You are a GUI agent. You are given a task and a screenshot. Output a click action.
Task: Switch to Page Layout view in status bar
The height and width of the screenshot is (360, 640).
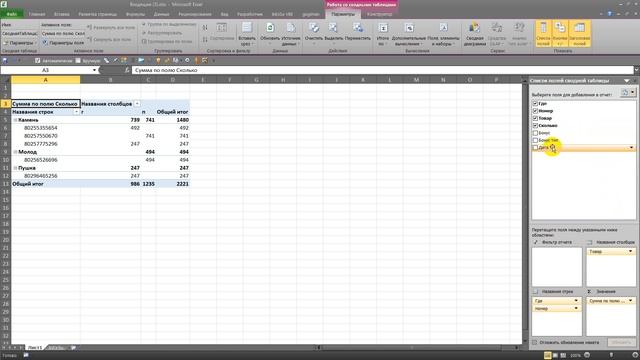(556, 356)
